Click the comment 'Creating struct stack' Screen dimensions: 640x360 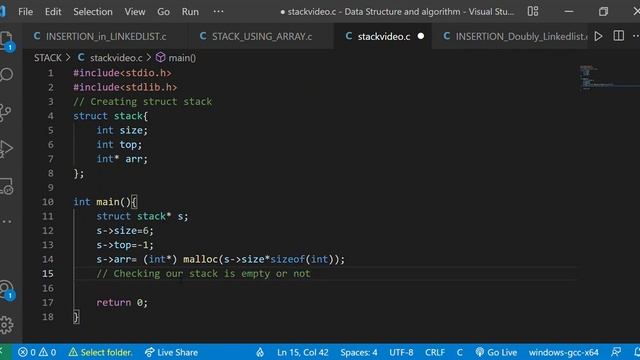point(142,102)
